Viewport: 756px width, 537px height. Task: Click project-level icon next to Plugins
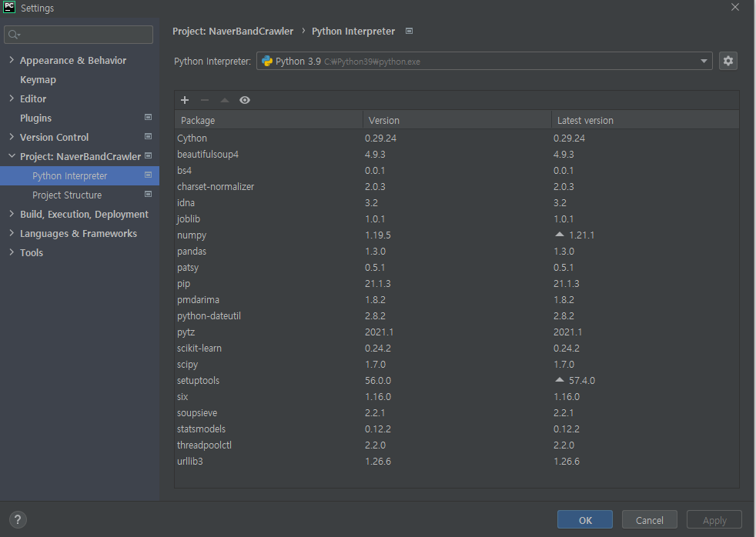(x=148, y=118)
